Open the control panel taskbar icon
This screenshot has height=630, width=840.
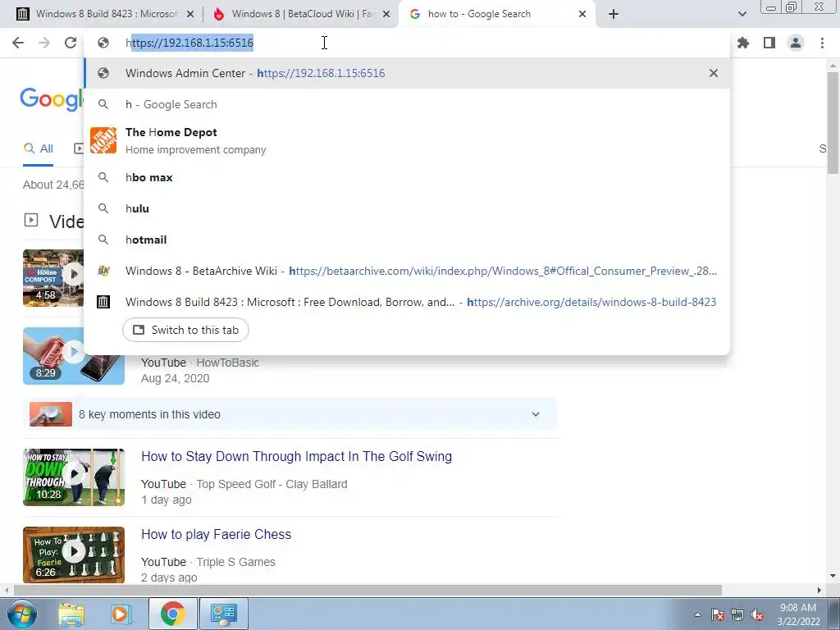point(223,614)
